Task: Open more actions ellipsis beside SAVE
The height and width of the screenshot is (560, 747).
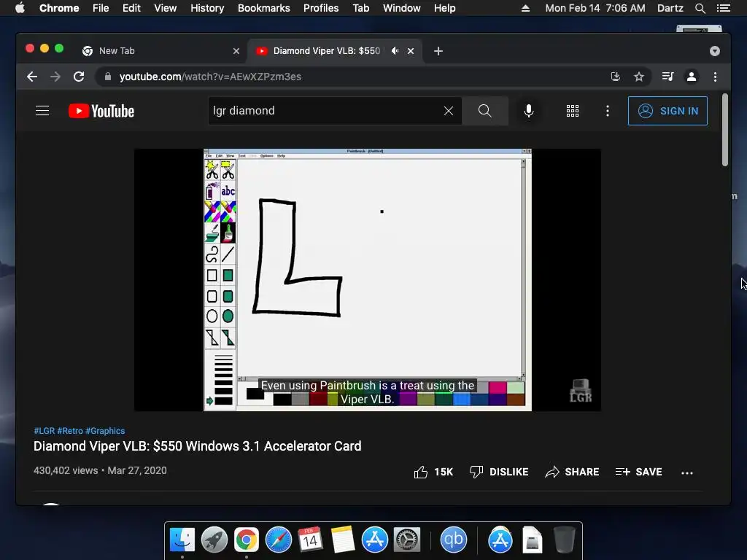Action: point(687,472)
